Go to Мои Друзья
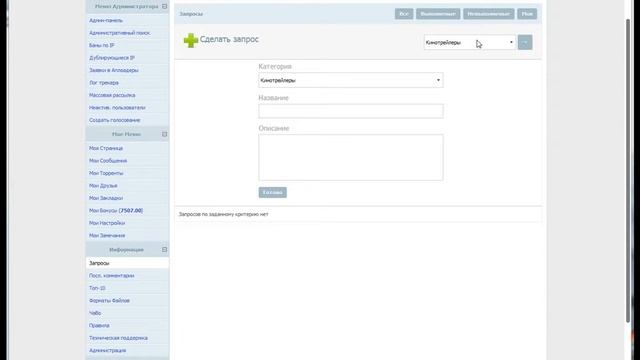This screenshot has width=640, height=360. (103, 186)
